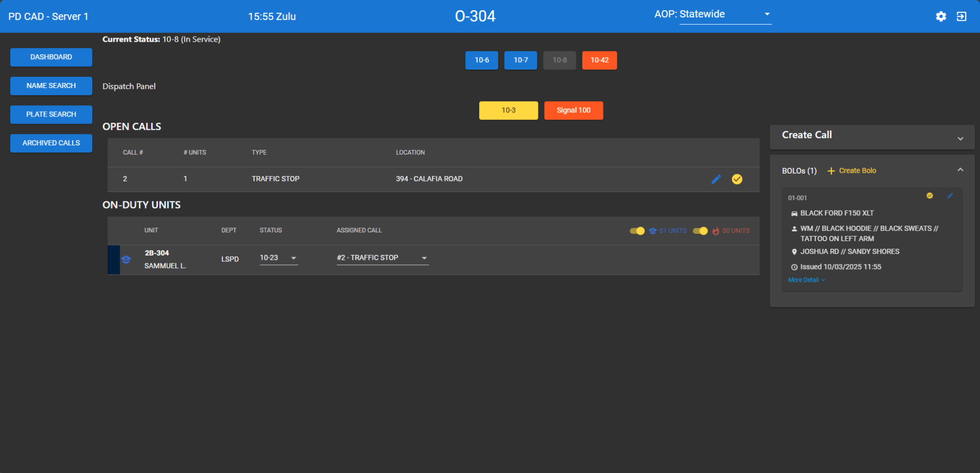Viewport: 980px width, 473px height.
Task: Open the AOP Statewide dropdown
Action: [768, 14]
